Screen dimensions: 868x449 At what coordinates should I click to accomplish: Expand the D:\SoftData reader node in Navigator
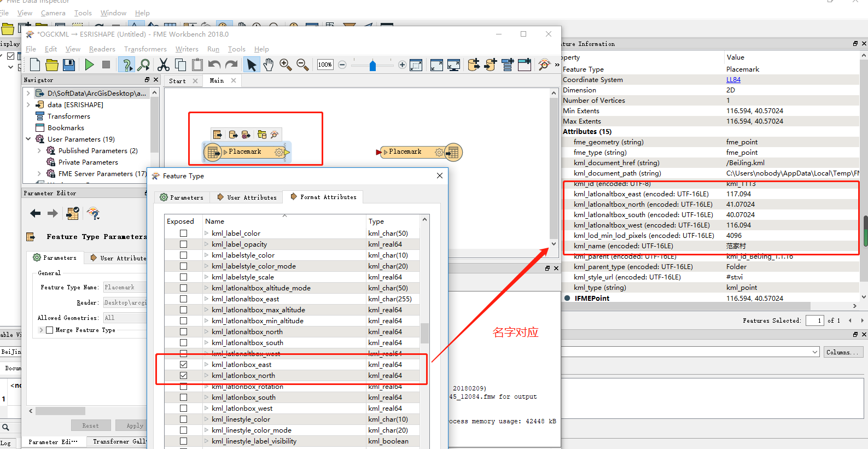pyautogui.click(x=28, y=93)
